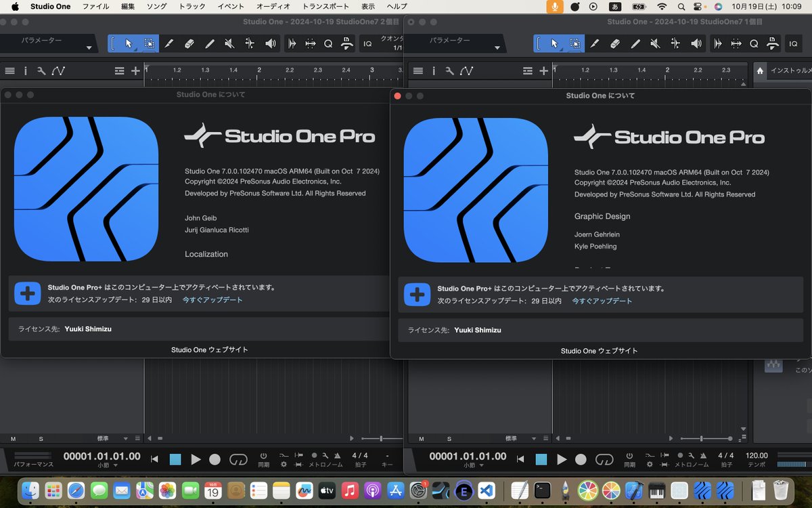Viewport: 812px width, 508px height.
Task: Open the inspector 'i' icon in the right window
Action: (434, 70)
